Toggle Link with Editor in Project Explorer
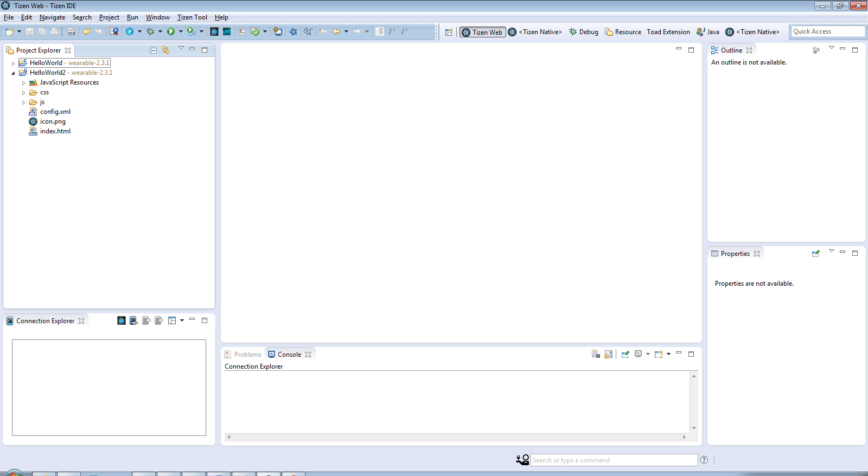This screenshot has width=868, height=476. tap(166, 50)
